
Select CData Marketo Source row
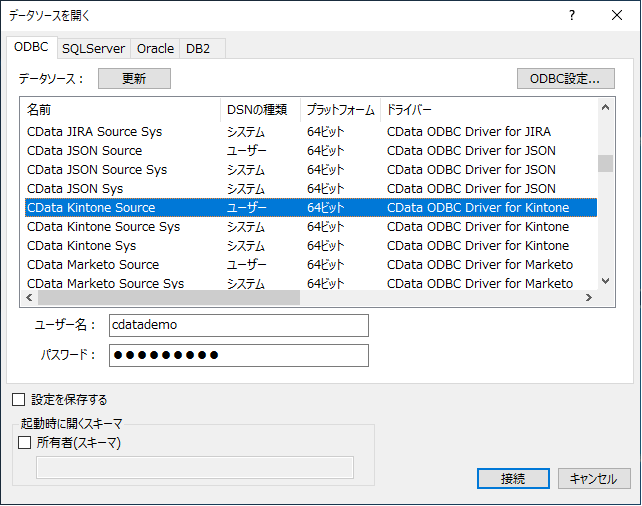coord(311,264)
